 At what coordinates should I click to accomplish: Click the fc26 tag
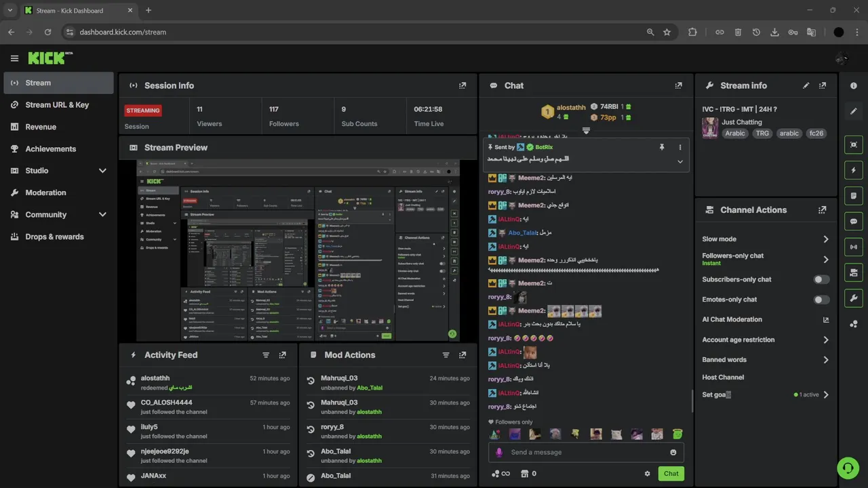(816, 134)
